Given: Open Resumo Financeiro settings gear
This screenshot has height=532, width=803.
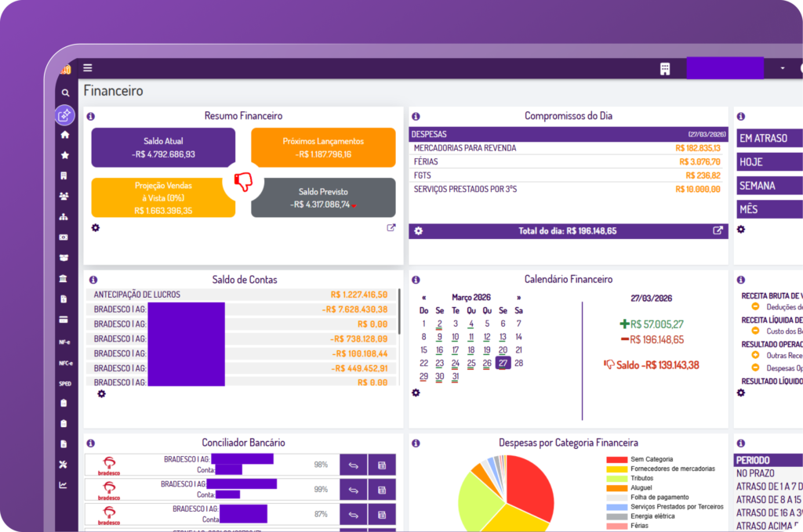Looking at the screenshot, I should 96,227.
